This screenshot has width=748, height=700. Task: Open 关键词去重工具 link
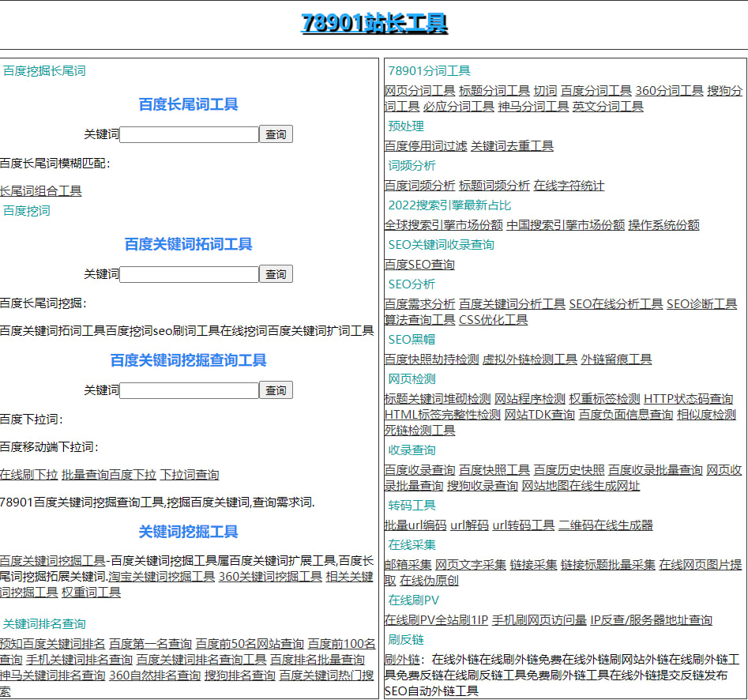512,145
